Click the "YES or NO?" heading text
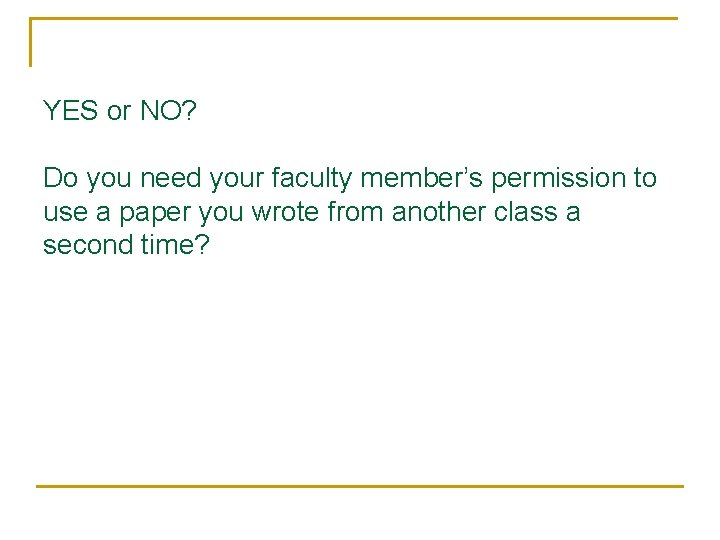The image size is (720, 540). (x=120, y=111)
